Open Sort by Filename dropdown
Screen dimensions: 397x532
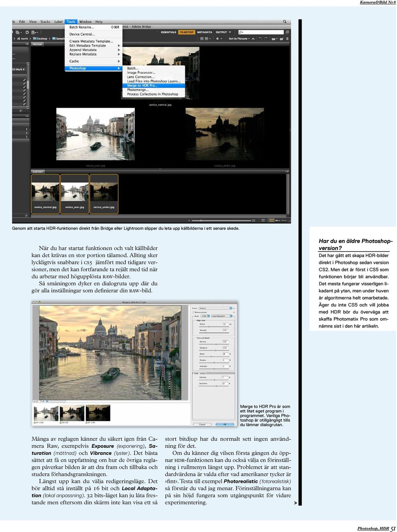point(239,39)
